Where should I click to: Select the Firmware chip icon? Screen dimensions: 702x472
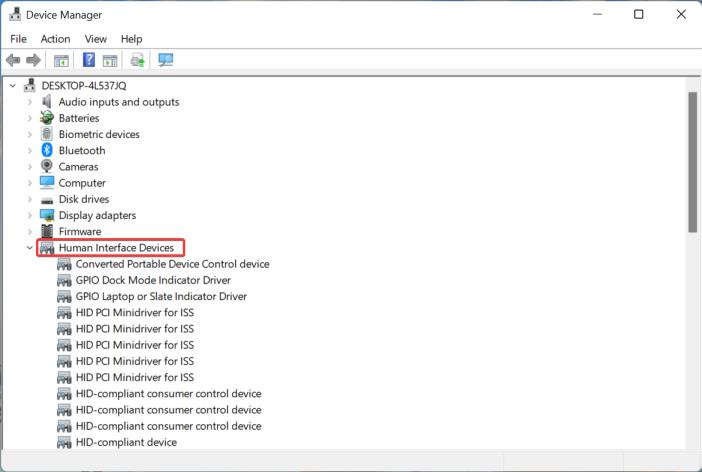click(x=47, y=231)
